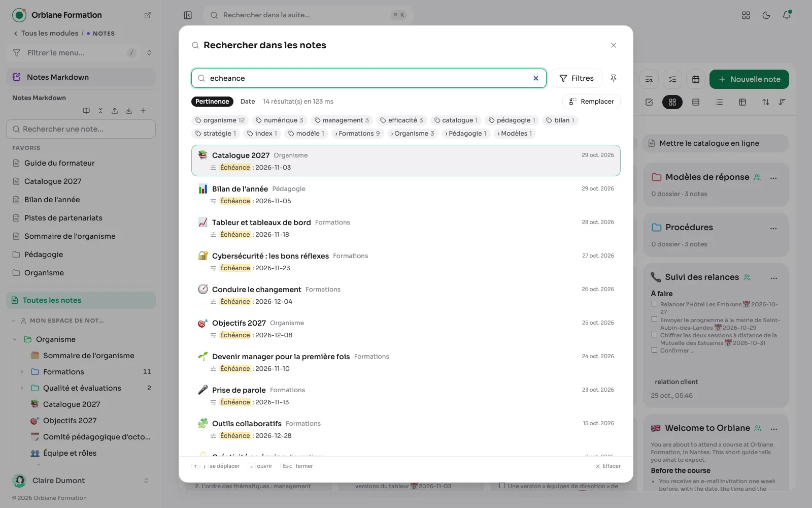
Task: Open Procédures folder options menu
Action: (x=773, y=228)
